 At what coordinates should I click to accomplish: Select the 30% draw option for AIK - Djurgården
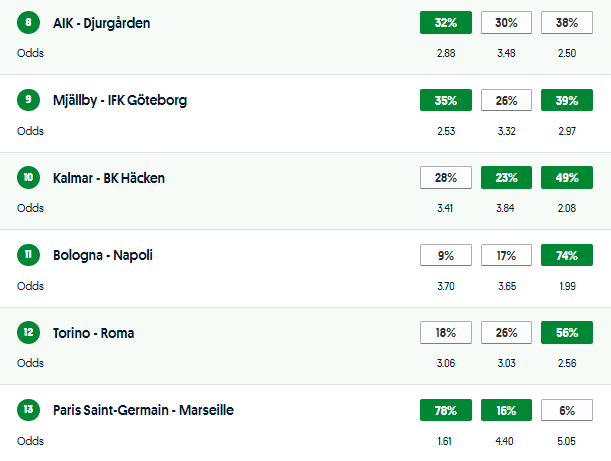pos(506,23)
